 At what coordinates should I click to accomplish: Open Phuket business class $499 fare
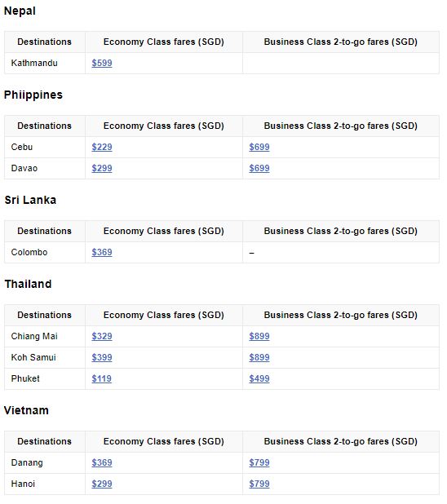coord(259,379)
